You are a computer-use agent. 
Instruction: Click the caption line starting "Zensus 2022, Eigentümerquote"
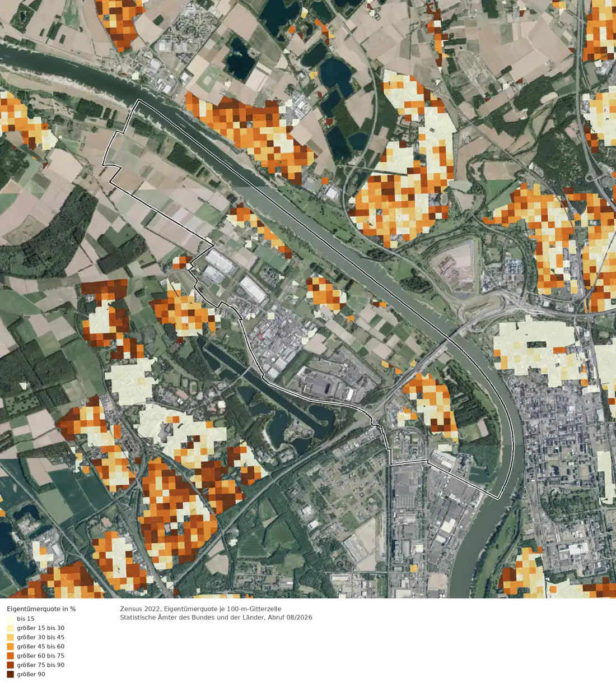[x=200, y=609]
